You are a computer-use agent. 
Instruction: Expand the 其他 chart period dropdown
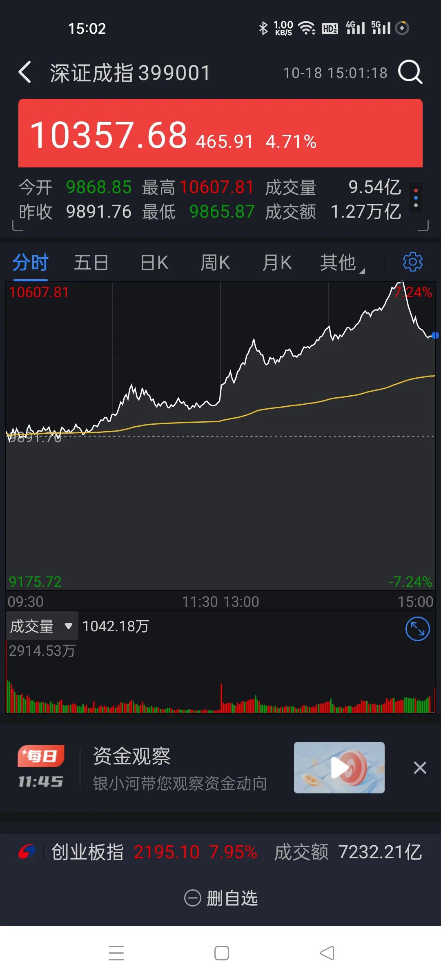pyautogui.click(x=342, y=263)
